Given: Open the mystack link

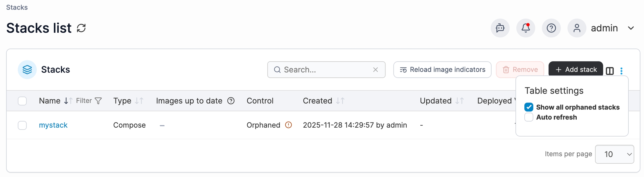Looking at the screenshot, I should coord(53,125).
